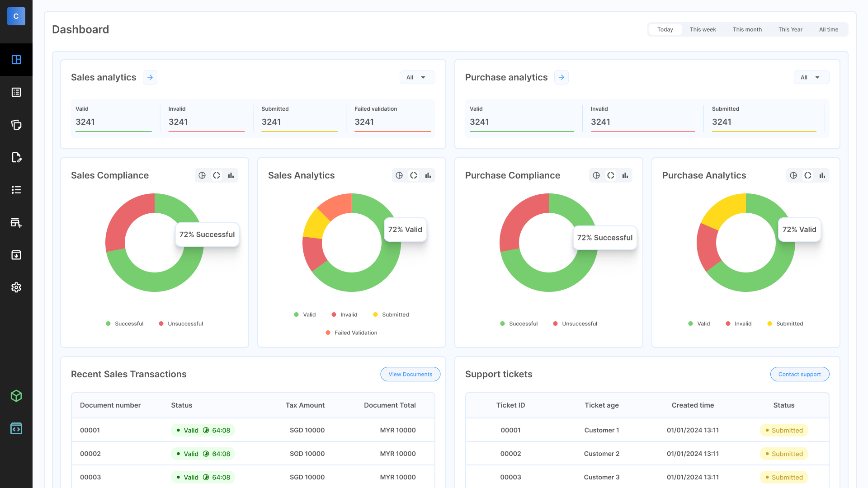Open the green cube icon in sidebar
The image size is (868, 488).
(16, 396)
